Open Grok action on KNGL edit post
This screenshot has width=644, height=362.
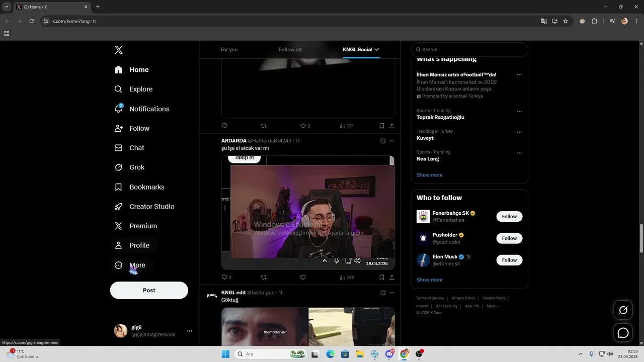tap(383, 293)
